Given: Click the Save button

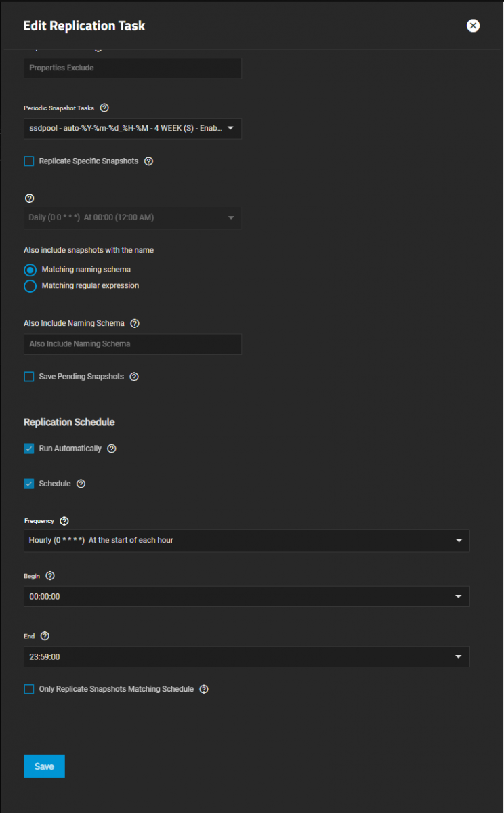Looking at the screenshot, I should tap(44, 766).
